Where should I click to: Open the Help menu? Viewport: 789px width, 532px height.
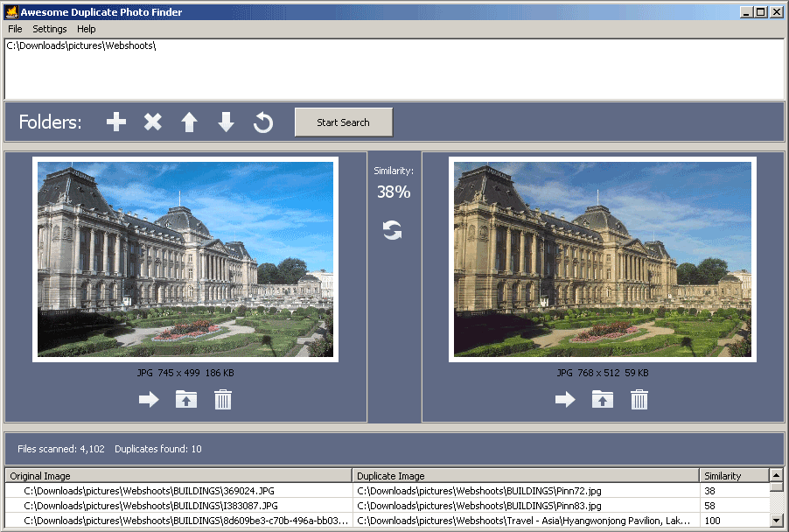tap(86, 28)
